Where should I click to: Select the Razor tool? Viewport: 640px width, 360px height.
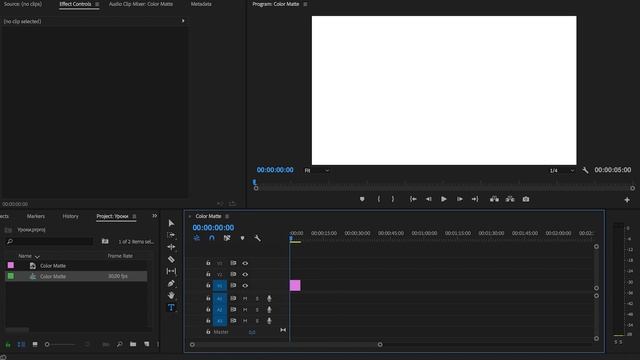[171, 259]
